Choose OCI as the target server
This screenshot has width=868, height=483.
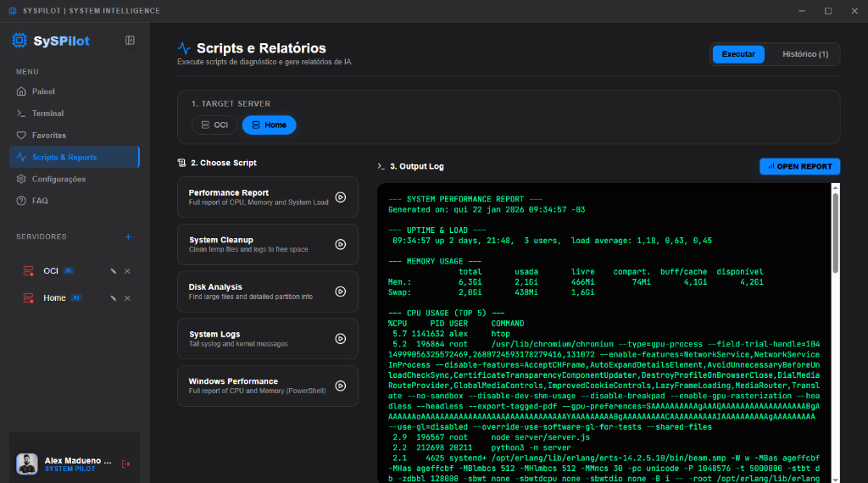click(214, 125)
